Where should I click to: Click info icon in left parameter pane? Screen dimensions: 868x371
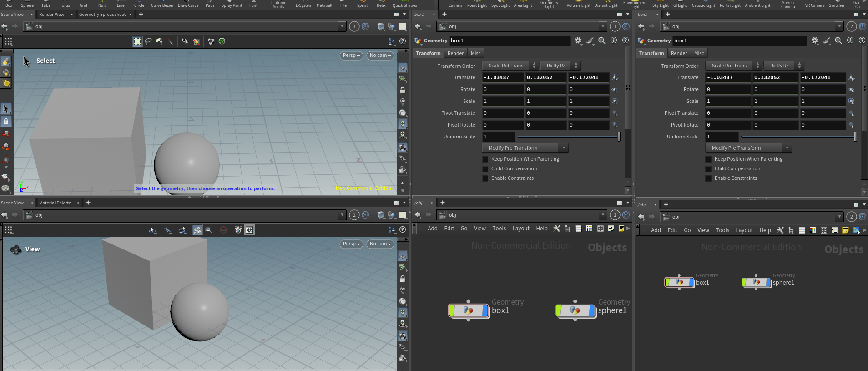point(613,41)
